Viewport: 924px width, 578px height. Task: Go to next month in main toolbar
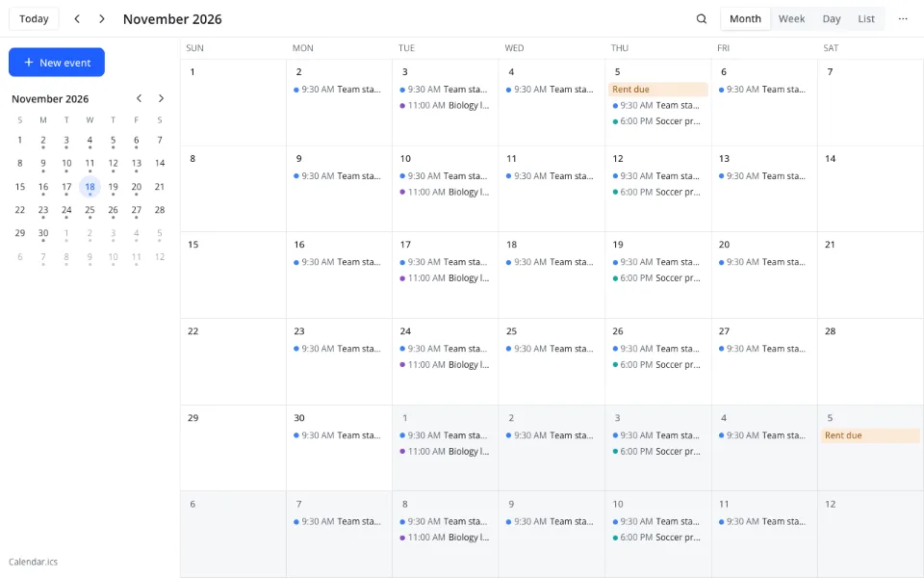click(x=102, y=19)
